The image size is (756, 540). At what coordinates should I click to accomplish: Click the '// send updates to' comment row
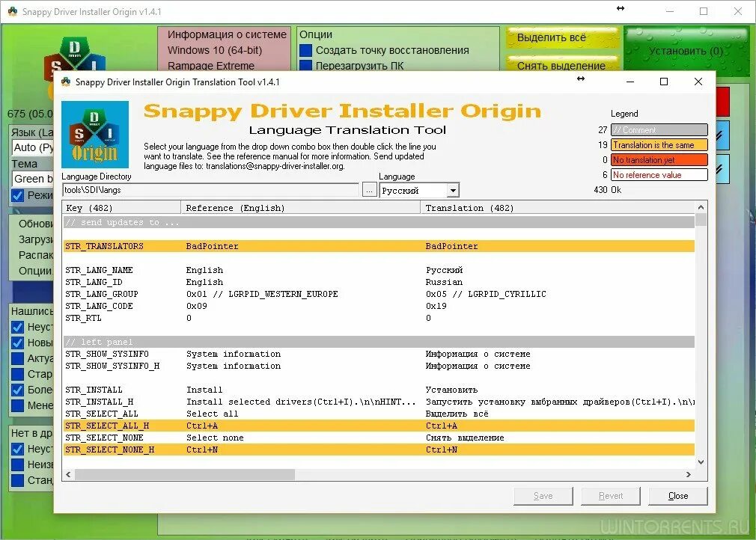[379, 222]
